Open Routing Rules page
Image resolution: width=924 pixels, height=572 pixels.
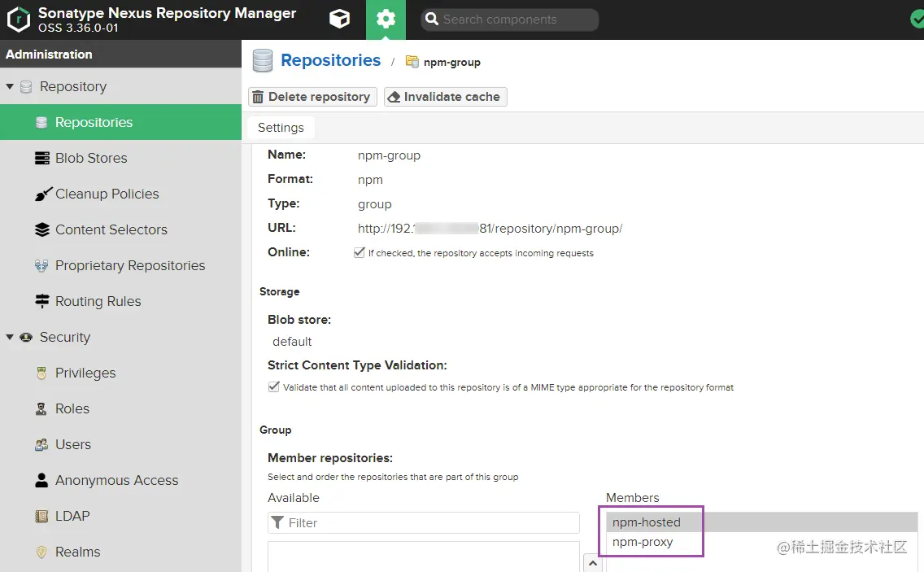click(98, 301)
